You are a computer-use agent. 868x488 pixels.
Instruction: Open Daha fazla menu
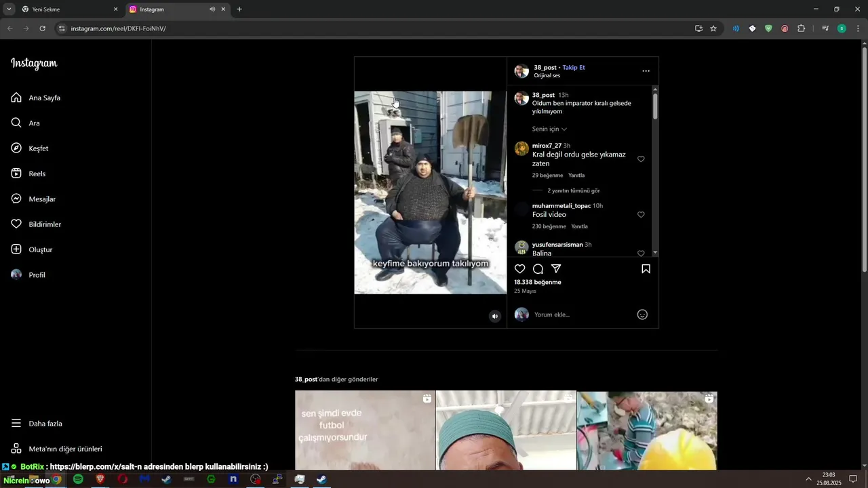click(37, 424)
